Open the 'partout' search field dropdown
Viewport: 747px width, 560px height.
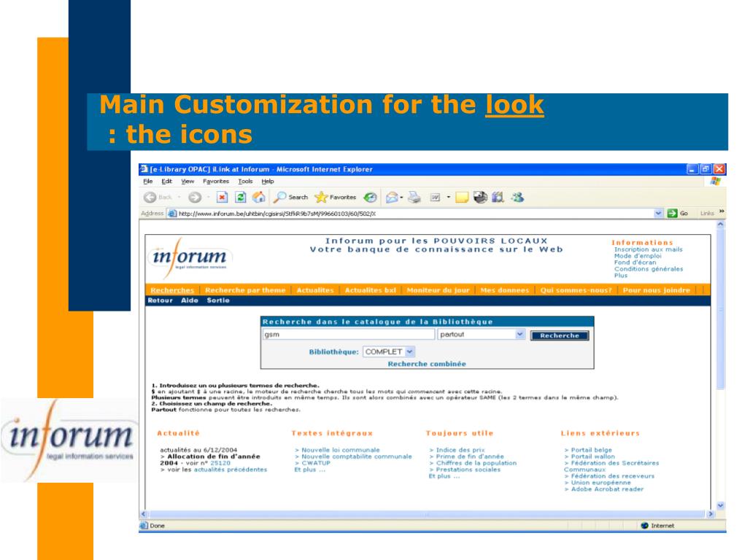point(519,334)
